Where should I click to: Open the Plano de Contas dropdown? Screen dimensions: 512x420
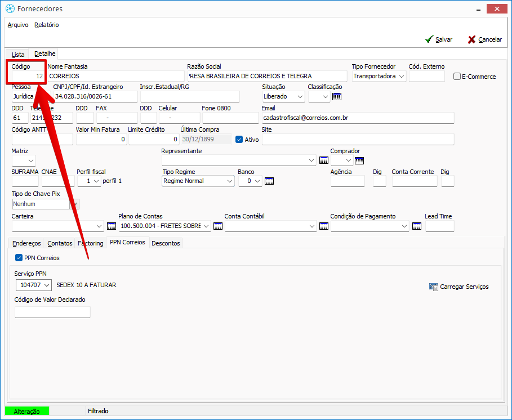pyautogui.click(x=206, y=226)
